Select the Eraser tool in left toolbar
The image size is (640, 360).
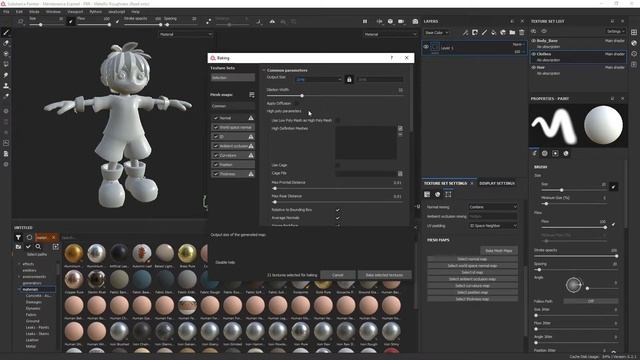click(6, 43)
